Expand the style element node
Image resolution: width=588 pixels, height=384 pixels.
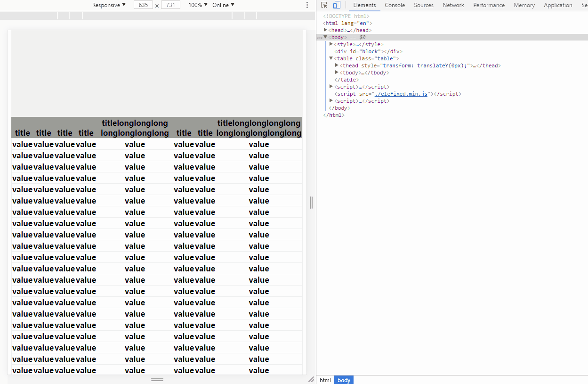(331, 44)
